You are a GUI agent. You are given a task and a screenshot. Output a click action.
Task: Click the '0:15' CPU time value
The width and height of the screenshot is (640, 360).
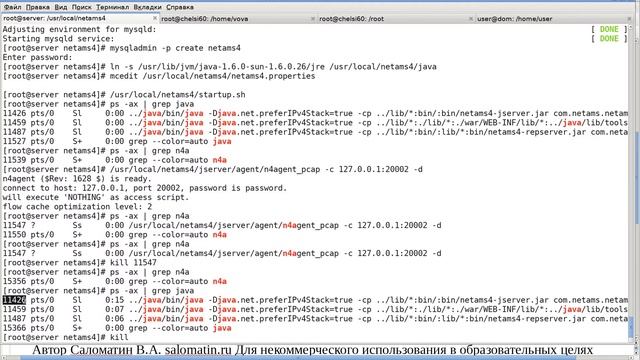[114, 300]
